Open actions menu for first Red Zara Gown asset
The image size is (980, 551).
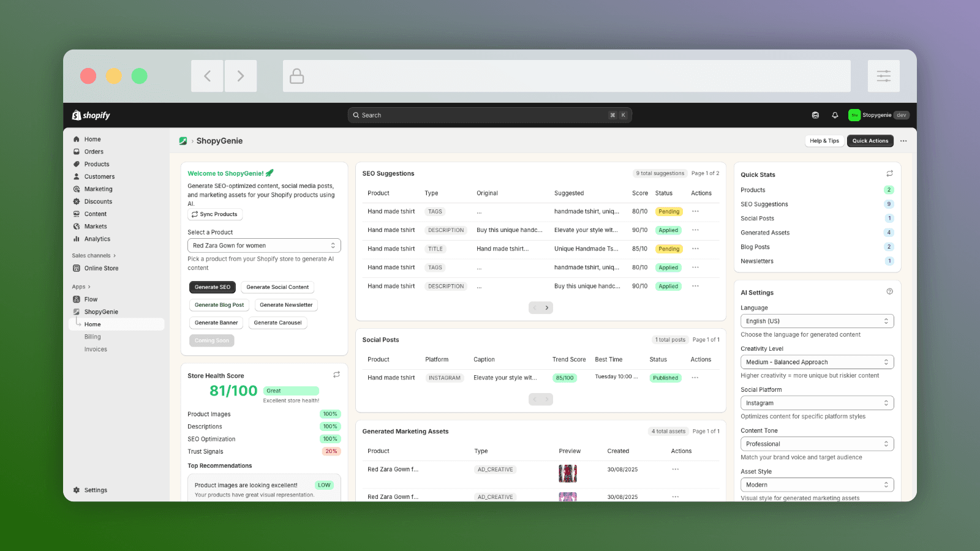click(675, 470)
